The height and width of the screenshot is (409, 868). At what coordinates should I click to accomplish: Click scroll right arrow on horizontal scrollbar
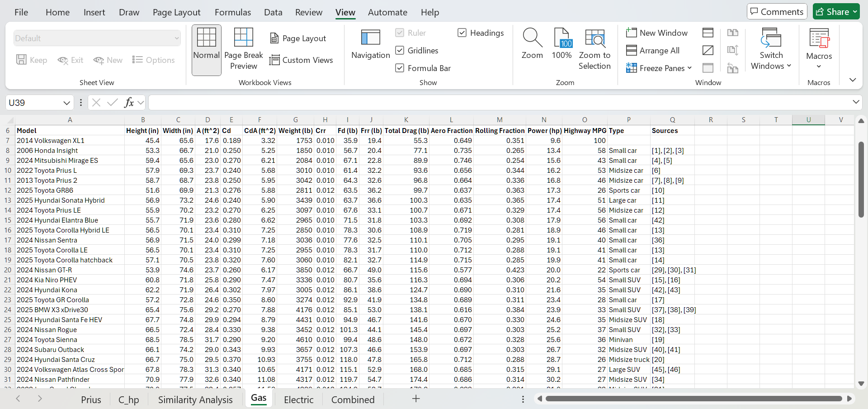pyautogui.click(x=849, y=399)
